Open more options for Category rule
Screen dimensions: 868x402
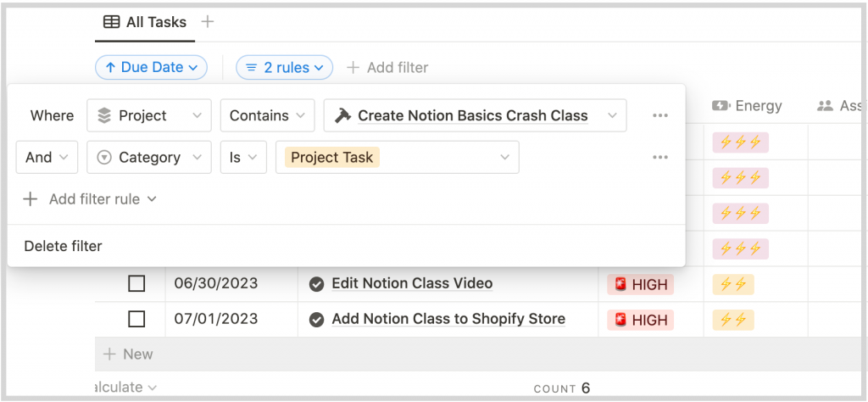point(659,157)
